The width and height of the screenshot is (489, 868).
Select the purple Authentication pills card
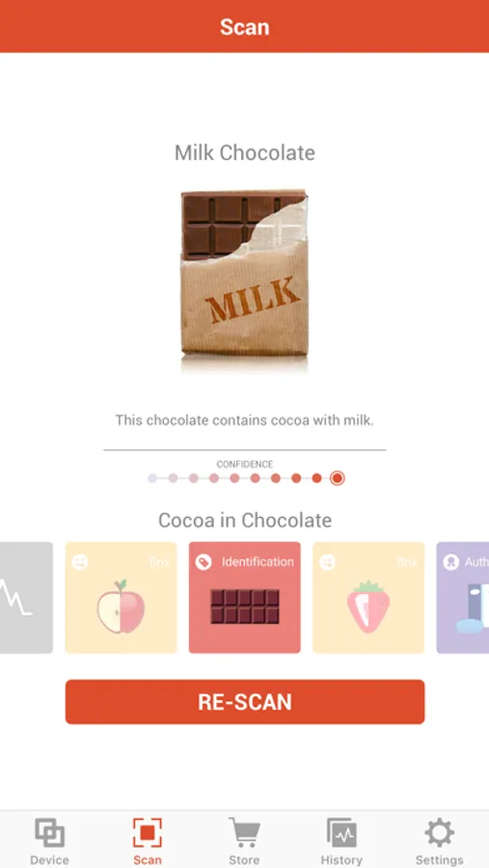463,598
